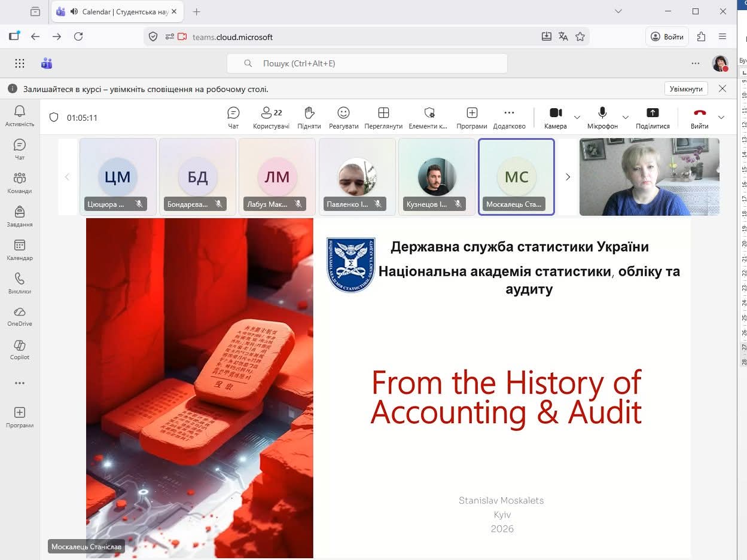Open Програми apps in meeting toolbar

click(x=471, y=117)
